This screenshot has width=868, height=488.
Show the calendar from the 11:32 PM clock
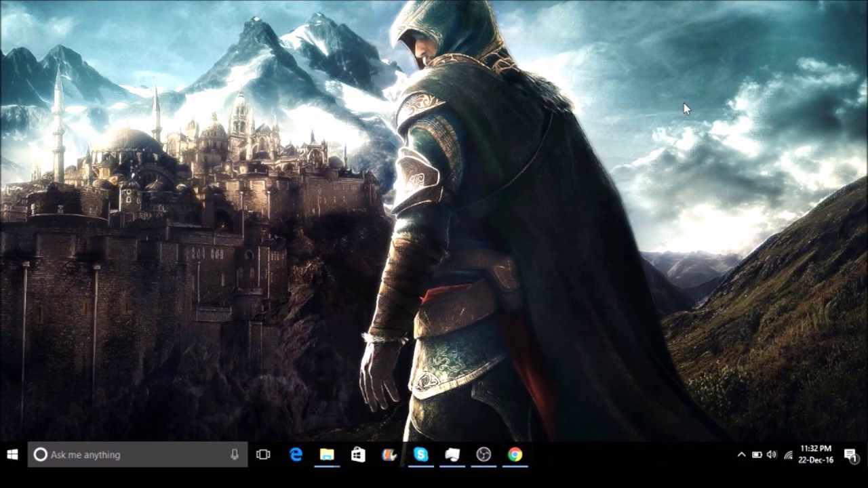click(816, 454)
